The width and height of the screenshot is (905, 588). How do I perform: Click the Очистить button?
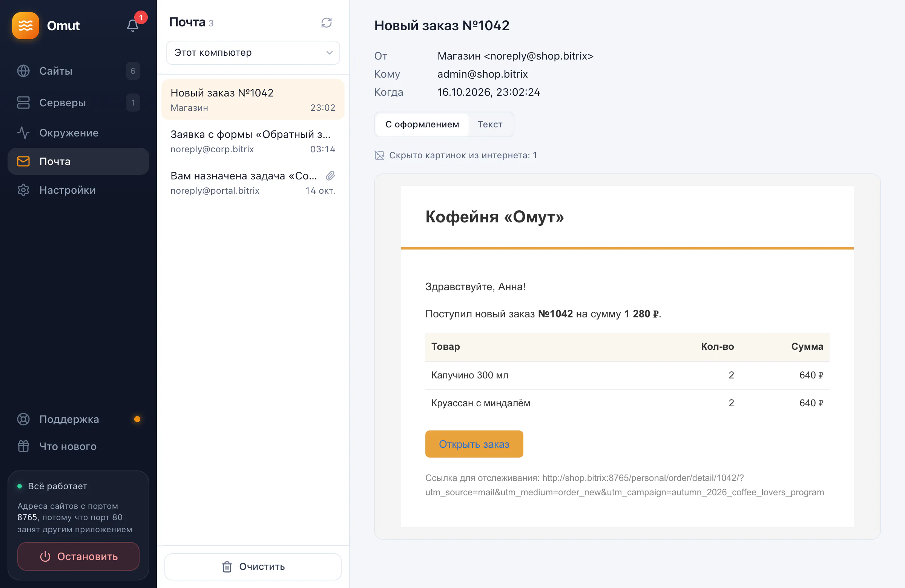[x=253, y=567]
